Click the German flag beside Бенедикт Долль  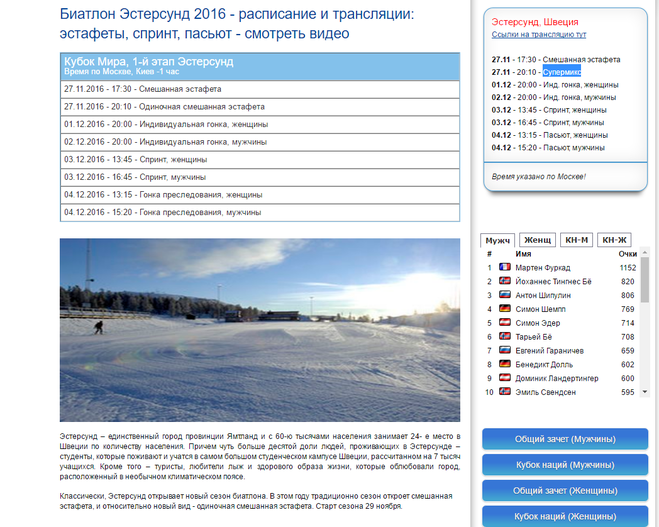[505, 365]
